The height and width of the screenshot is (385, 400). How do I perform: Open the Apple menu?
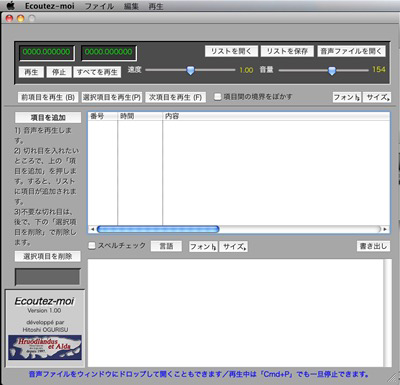click(x=10, y=6)
